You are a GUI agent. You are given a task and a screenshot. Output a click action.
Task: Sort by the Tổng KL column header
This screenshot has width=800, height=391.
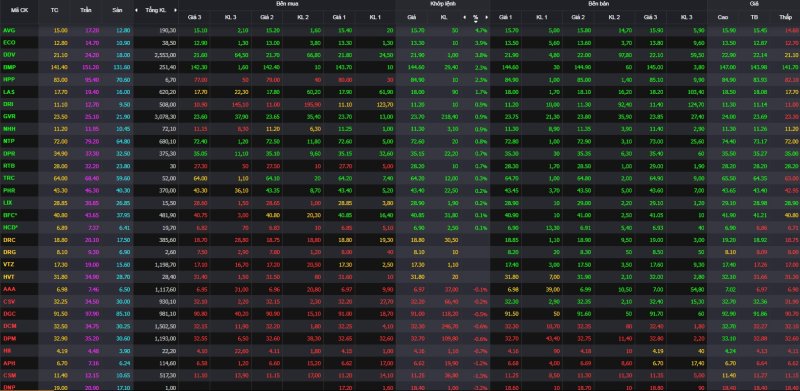[156, 10]
